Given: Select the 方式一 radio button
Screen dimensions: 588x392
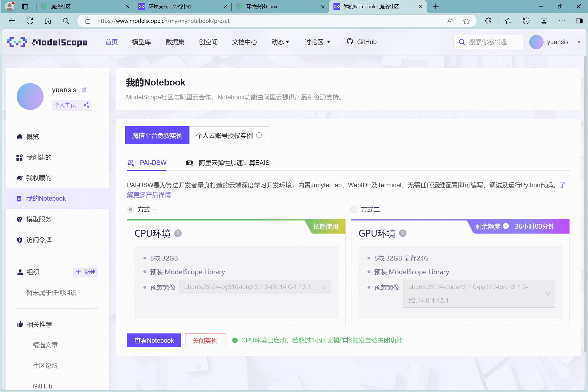Looking at the screenshot, I should tap(131, 209).
